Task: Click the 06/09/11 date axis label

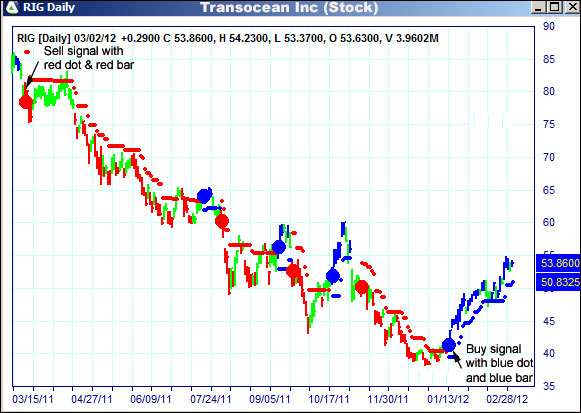Action: click(x=151, y=400)
